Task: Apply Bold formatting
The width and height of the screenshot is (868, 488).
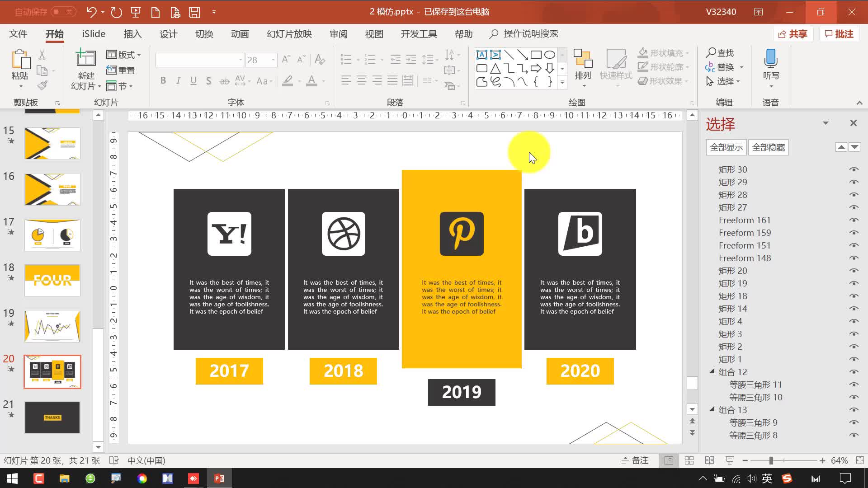Action: point(163,81)
